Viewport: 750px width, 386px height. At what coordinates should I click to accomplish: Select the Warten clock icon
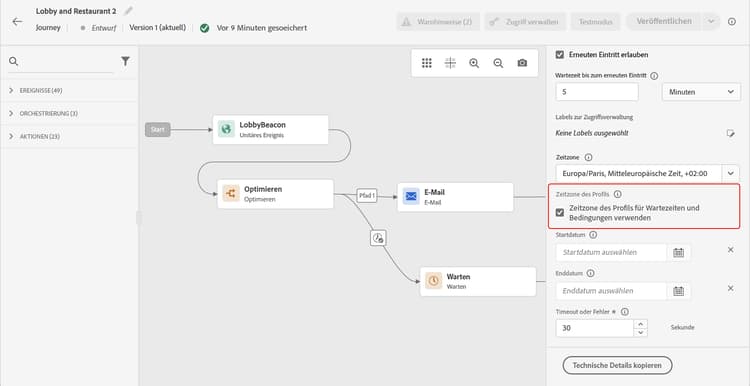click(x=434, y=281)
